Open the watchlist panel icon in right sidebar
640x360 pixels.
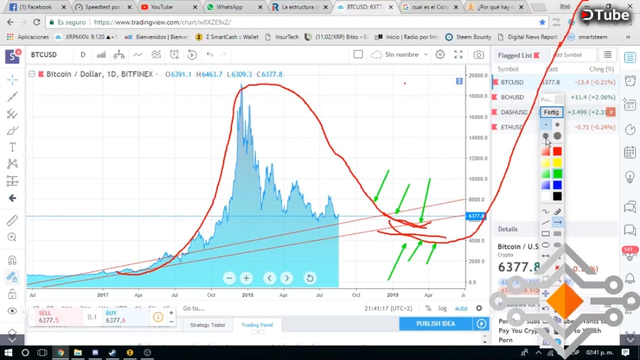pos(630,57)
